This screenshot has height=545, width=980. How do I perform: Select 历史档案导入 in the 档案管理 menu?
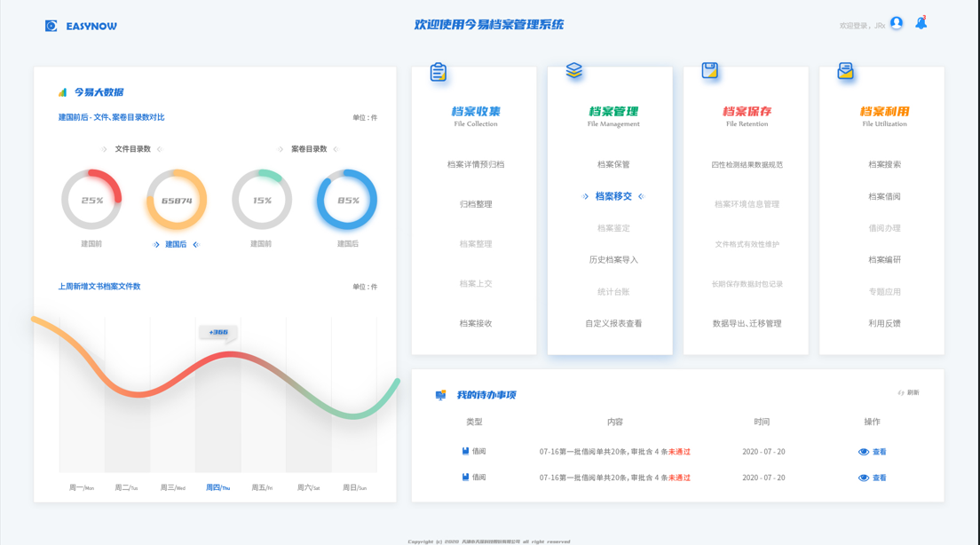tap(613, 260)
